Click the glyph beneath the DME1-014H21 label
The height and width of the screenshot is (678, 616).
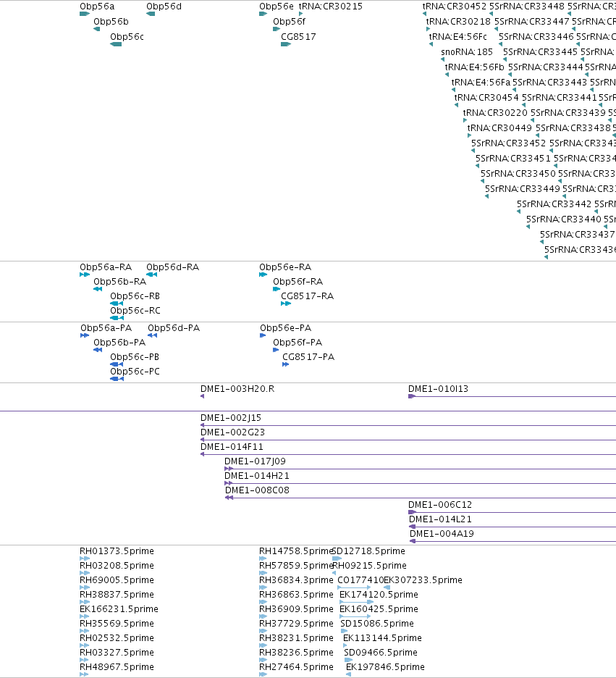pyautogui.click(x=420, y=483)
